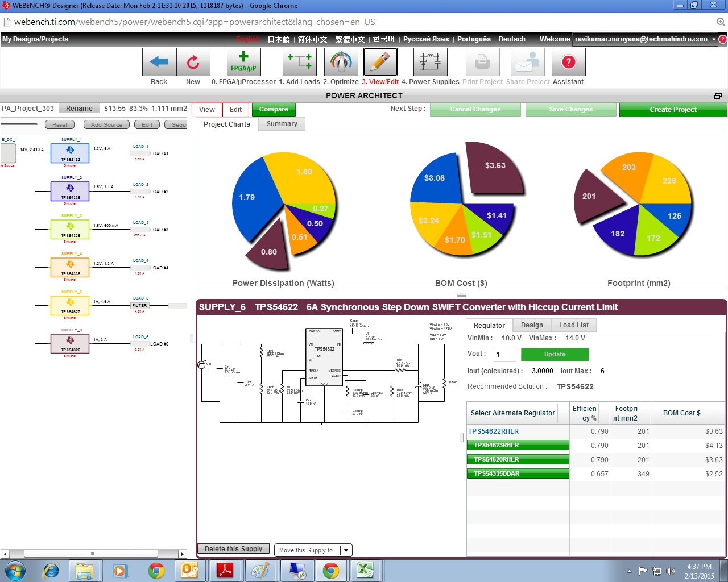Viewport: 728px width, 582px height.
Task: Click the green Update button
Action: point(555,355)
